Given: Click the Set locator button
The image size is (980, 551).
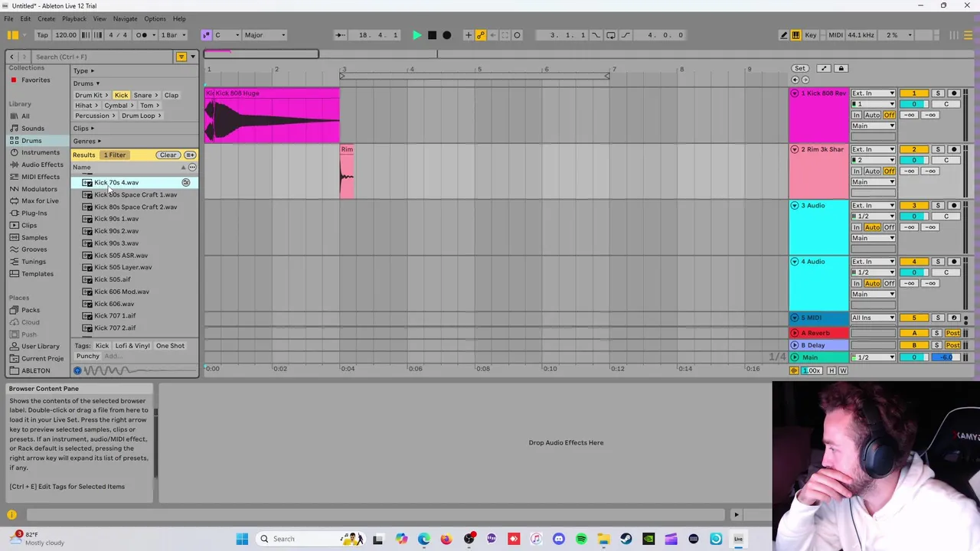Looking at the screenshot, I should pos(799,68).
